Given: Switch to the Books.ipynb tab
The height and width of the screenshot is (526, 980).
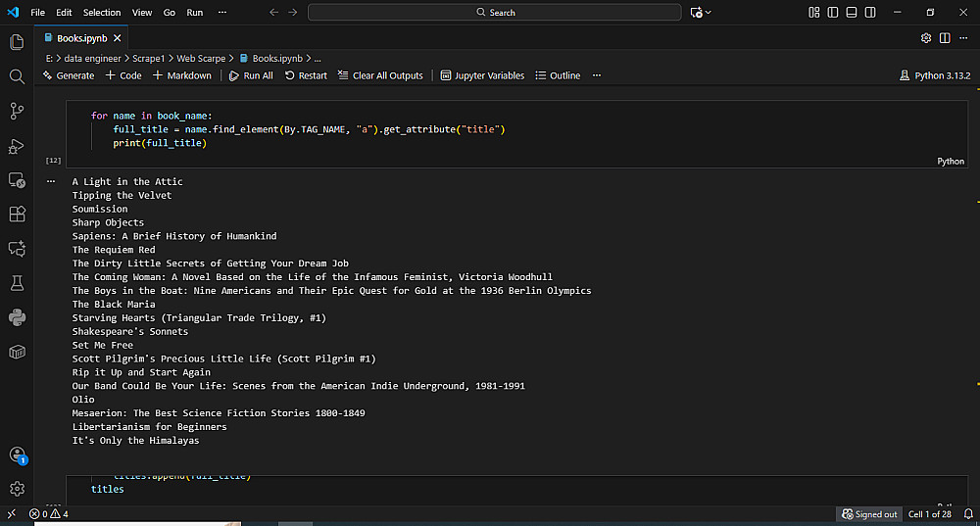Looking at the screenshot, I should (81, 38).
